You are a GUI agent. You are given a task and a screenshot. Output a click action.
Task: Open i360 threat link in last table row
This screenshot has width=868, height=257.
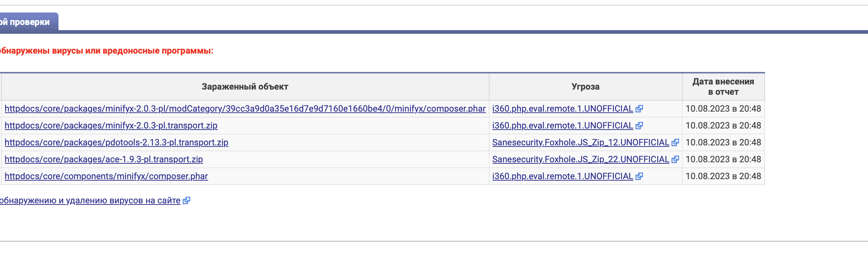pyautogui.click(x=563, y=176)
